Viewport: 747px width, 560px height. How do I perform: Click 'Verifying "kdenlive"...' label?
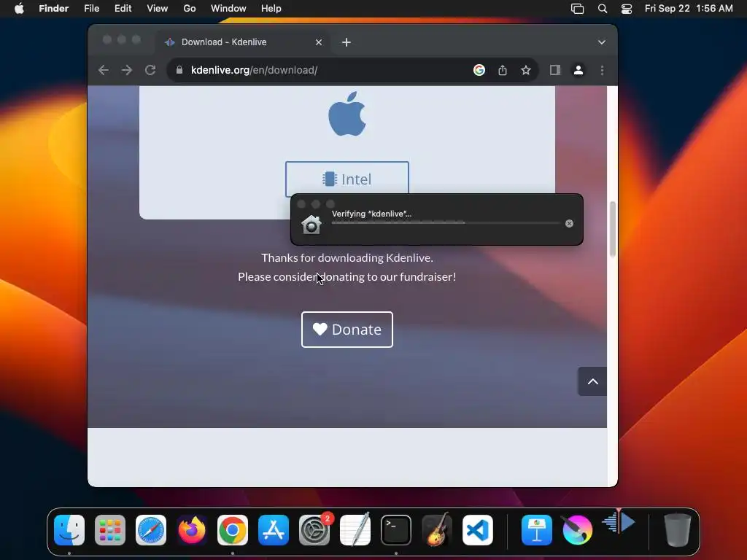pyautogui.click(x=371, y=214)
